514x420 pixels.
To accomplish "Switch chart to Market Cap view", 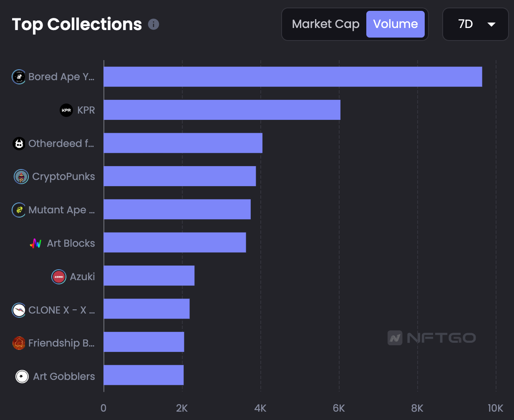I will [325, 24].
